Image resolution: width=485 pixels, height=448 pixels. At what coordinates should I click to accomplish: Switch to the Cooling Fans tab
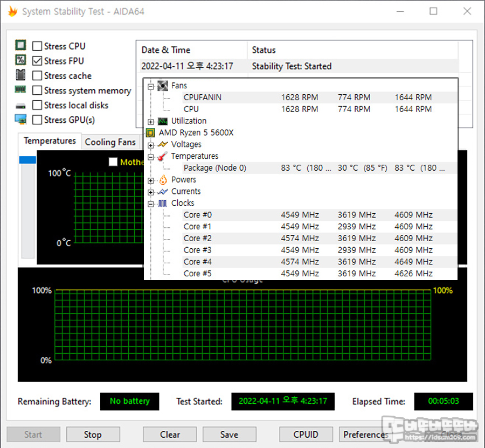[110, 142]
